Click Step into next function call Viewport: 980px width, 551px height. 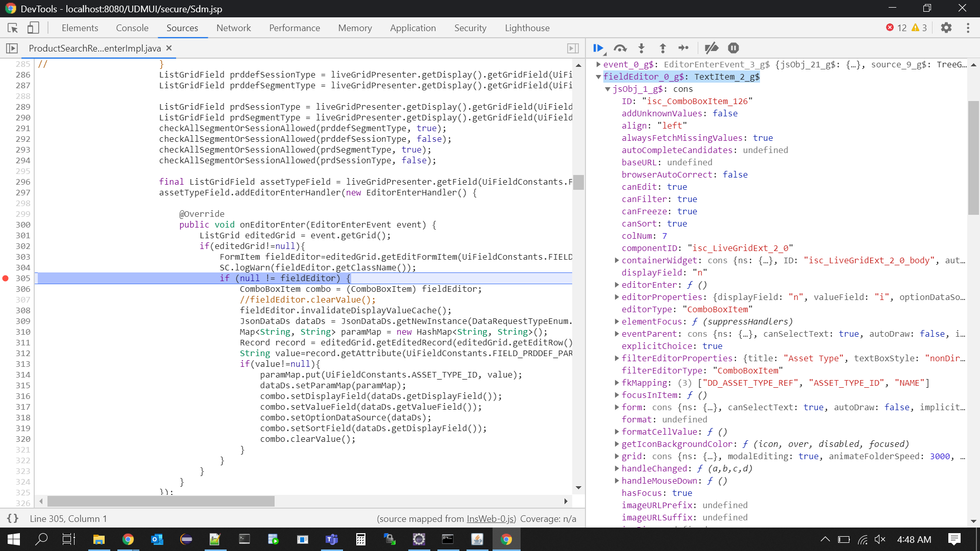tap(642, 48)
